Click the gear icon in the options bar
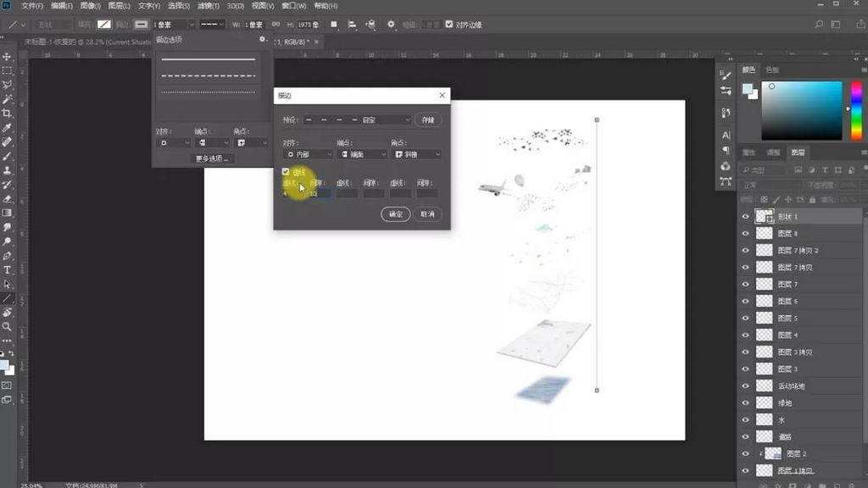 pyautogui.click(x=391, y=25)
